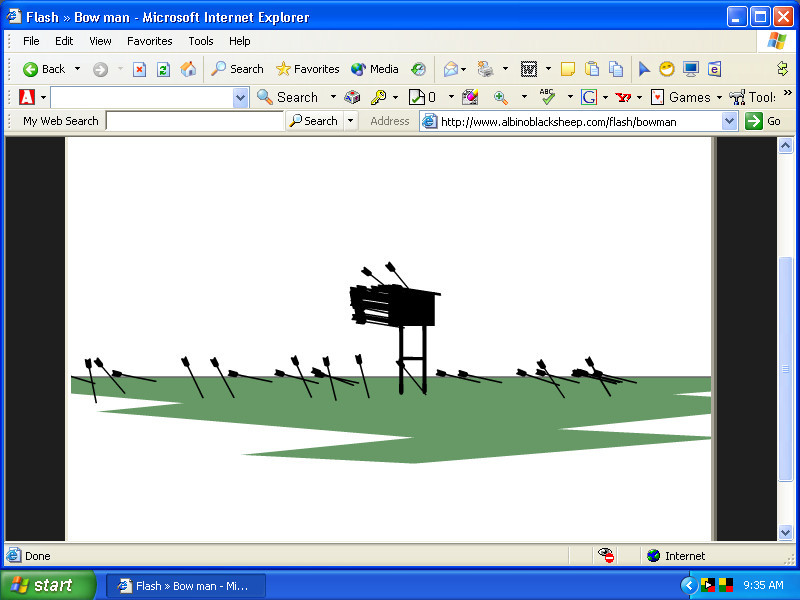The width and height of the screenshot is (800, 600).
Task: Expand the Print dropdown arrow
Action: [x=506, y=69]
